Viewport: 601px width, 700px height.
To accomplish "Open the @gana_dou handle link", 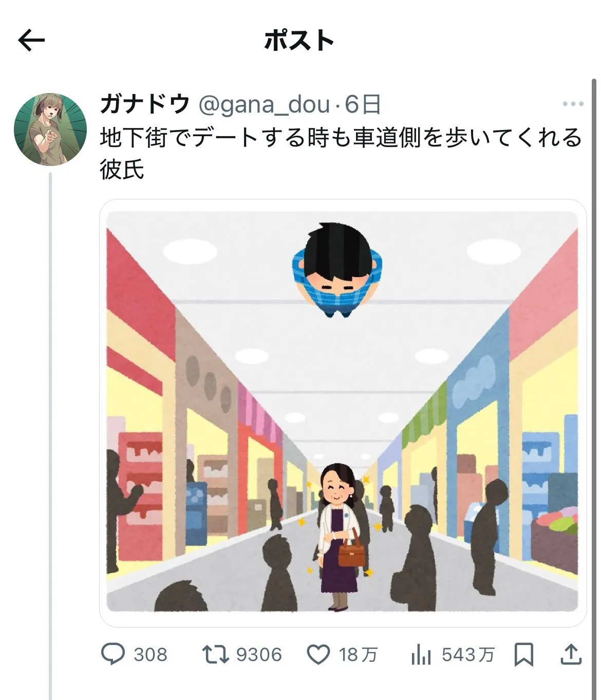I will coord(264,105).
